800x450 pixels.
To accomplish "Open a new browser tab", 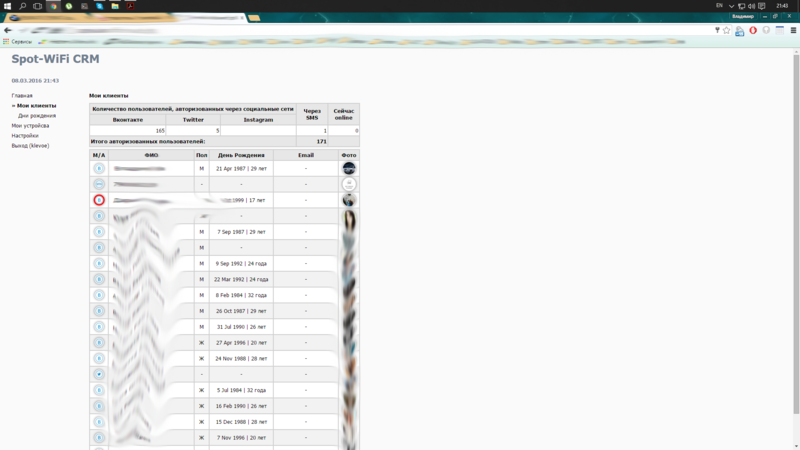I will [x=254, y=18].
